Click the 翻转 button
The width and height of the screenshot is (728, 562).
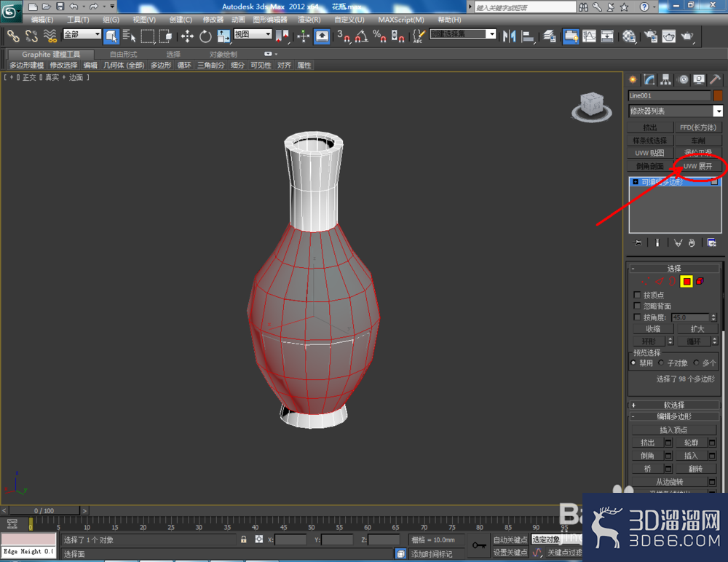[695, 469]
